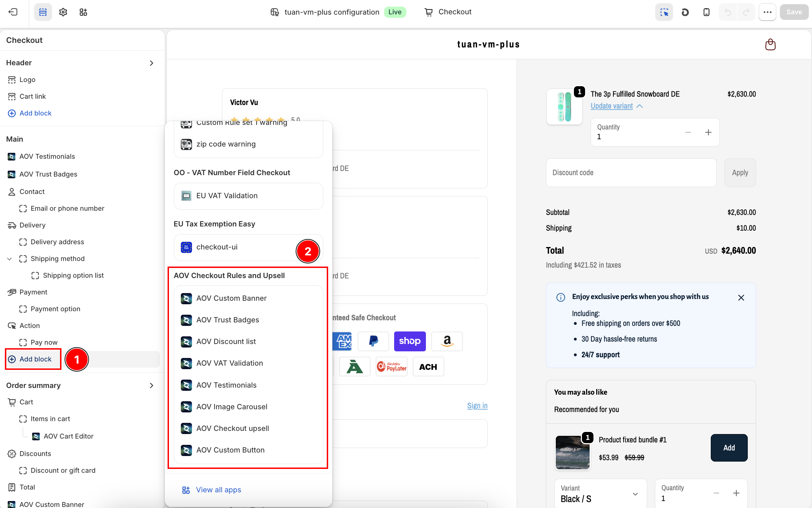This screenshot has width=812, height=508.
Task: Open the Sections panel icon
Action: click(43, 12)
